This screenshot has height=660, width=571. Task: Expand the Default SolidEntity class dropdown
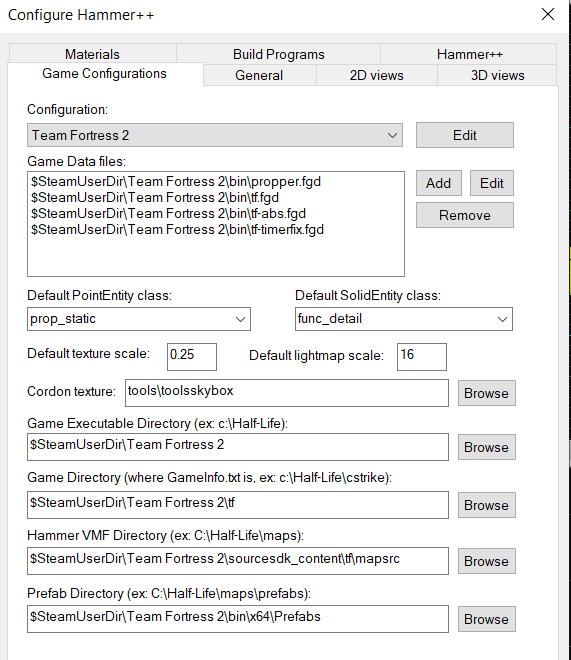[x=404, y=319]
